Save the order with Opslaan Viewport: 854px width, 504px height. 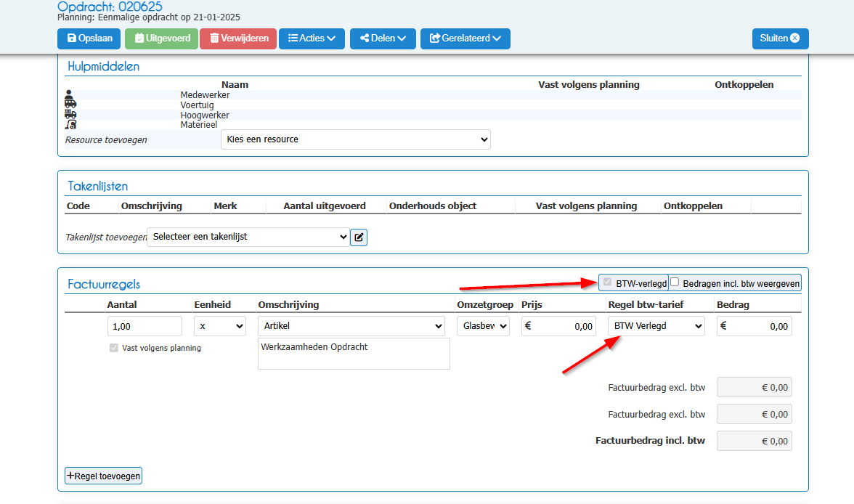click(90, 38)
